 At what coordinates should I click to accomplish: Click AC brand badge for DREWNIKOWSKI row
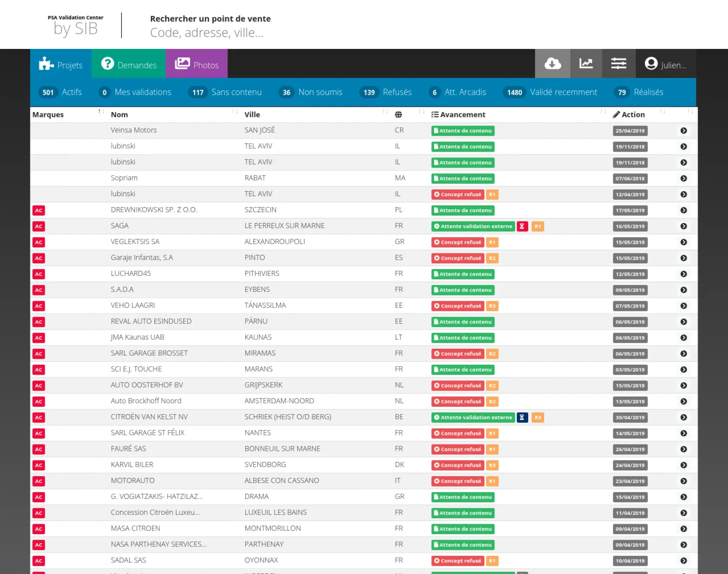(x=39, y=211)
